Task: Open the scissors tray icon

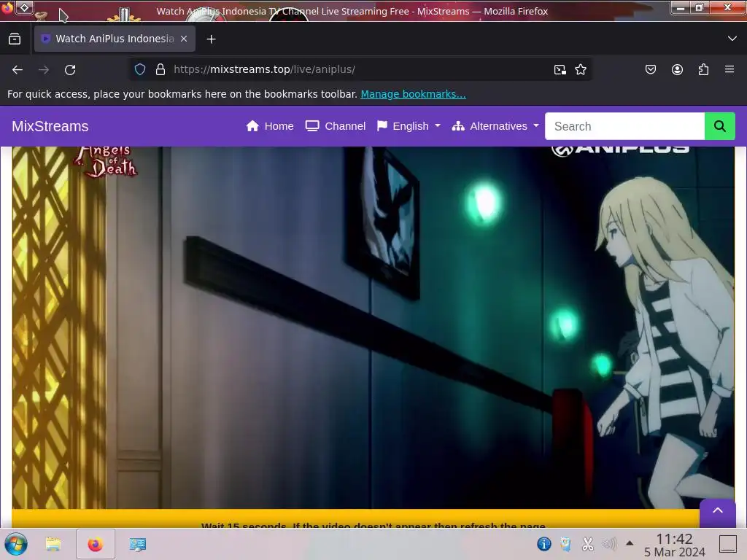Action: tap(587, 543)
